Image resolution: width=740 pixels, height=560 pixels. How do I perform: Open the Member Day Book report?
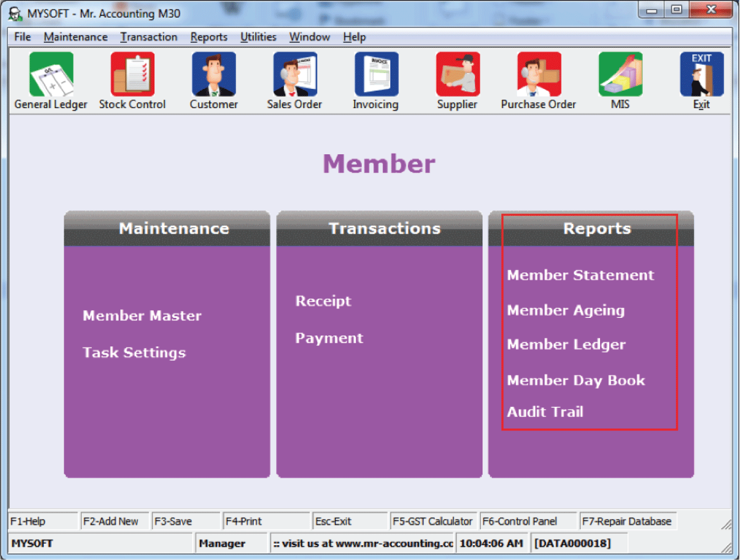click(x=576, y=380)
